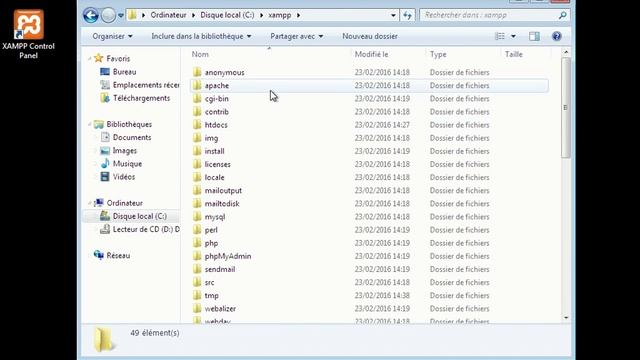Open XAMPP Control Panel desktop shortcut
This screenshot has height=360, width=640.
pyautogui.click(x=28, y=34)
